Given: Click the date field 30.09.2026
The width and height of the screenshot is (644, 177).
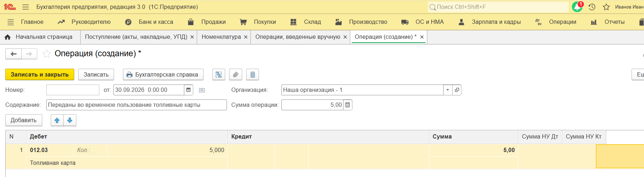Looking at the screenshot, I should point(149,90).
